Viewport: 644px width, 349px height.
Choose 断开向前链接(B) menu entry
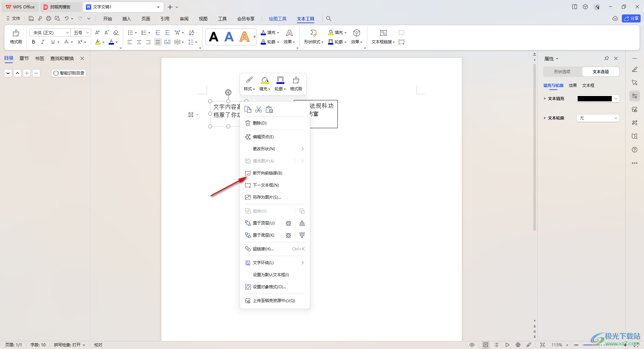[x=275, y=173]
